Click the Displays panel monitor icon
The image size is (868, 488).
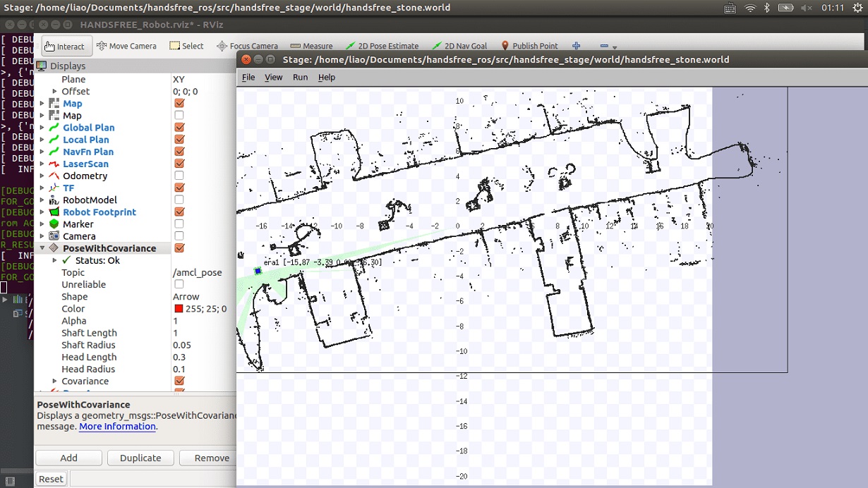pyautogui.click(x=41, y=66)
